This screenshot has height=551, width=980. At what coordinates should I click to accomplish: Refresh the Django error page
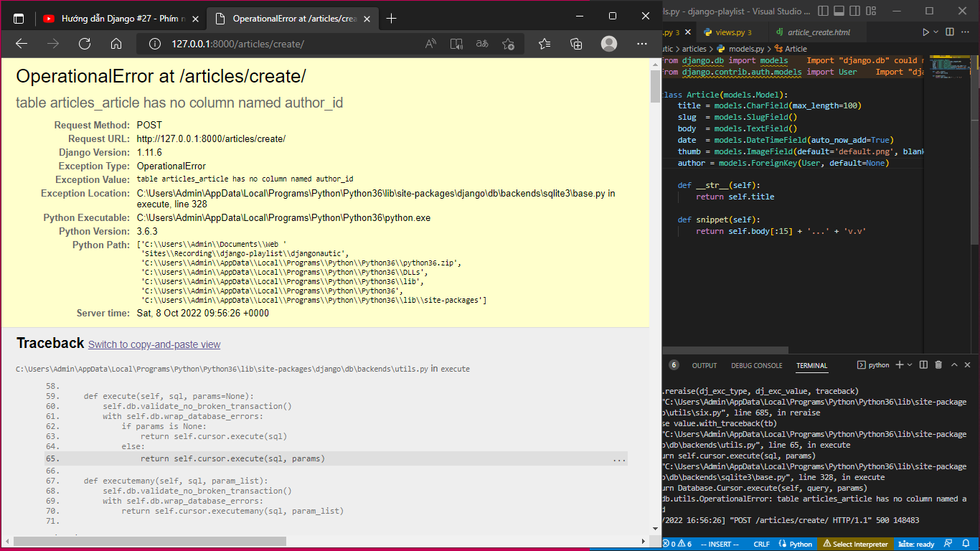click(x=85, y=44)
